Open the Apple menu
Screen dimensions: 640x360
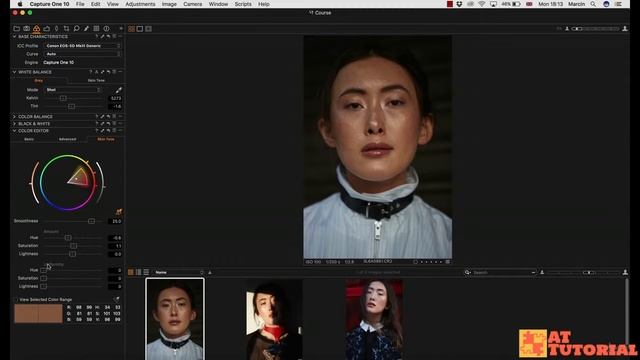[20, 4]
